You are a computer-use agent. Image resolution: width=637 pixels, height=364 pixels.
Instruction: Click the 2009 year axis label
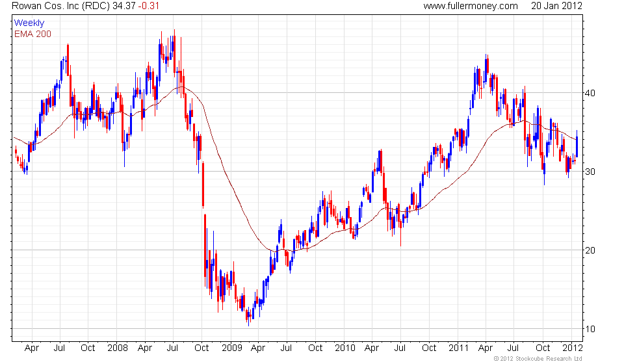[231, 348]
